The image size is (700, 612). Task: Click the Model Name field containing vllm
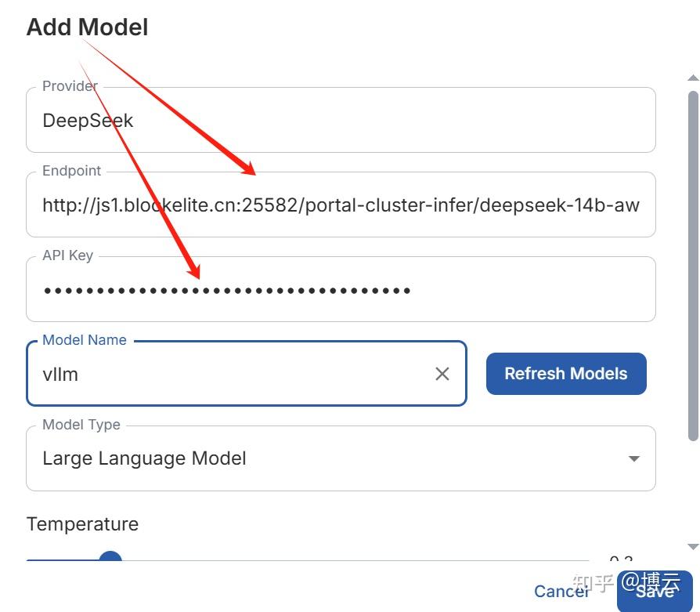[x=235, y=374]
